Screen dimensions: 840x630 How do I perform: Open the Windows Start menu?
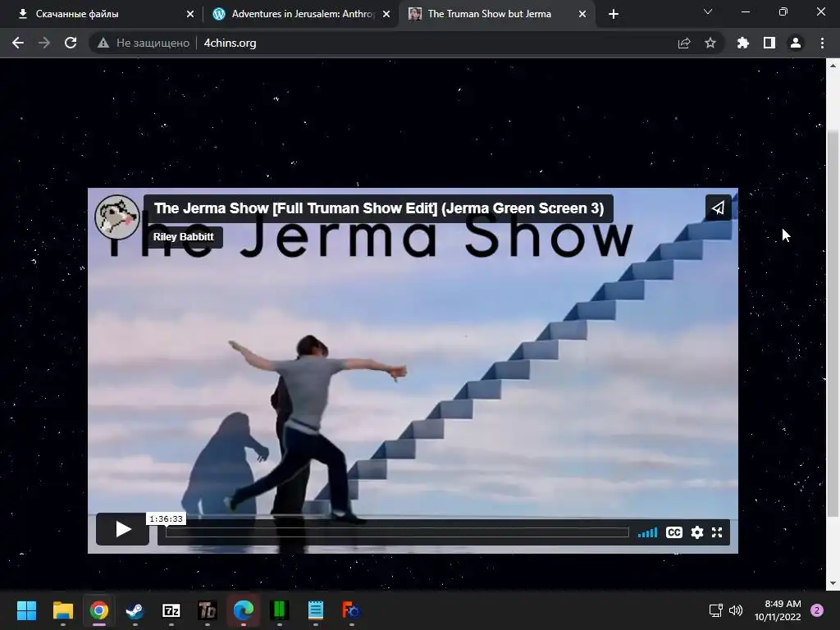[26, 610]
